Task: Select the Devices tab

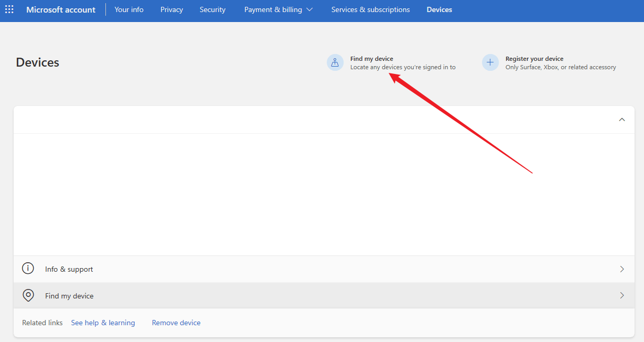Action: click(x=439, y=9)
